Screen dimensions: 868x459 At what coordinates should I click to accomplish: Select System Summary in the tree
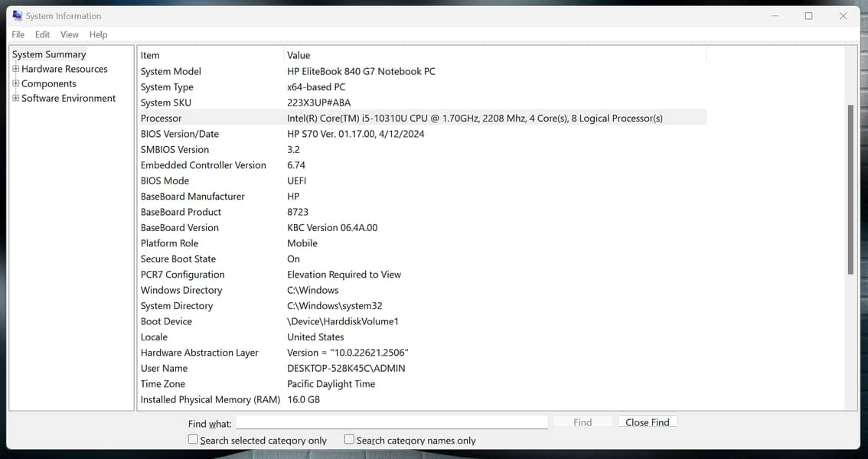click(x=49, y=54)
